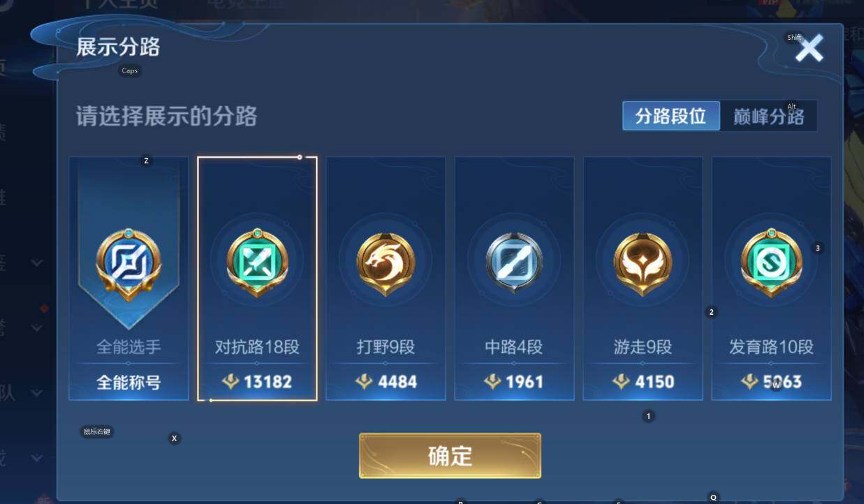Select the 游走9段 lane label

(x=643, y=347)
